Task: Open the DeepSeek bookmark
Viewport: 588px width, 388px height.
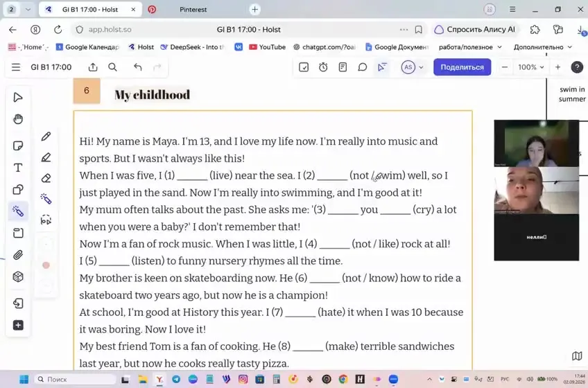Action: (x=192, y=47)
